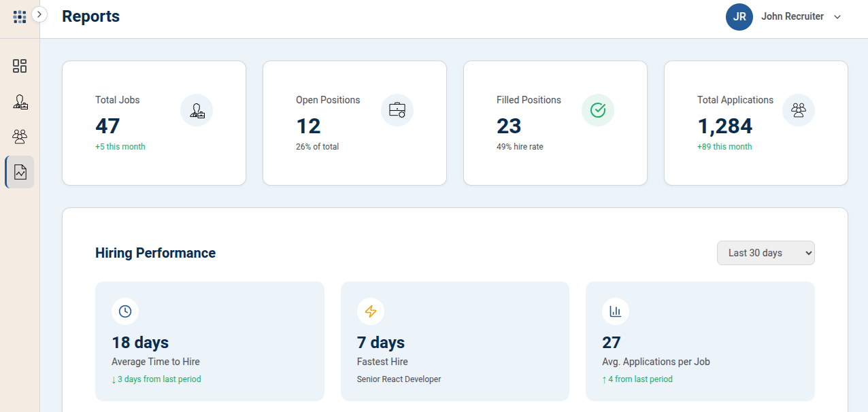Expand the sidebar with the arrow button
Screen dimensions: 868x412
(x=39, y=14)
